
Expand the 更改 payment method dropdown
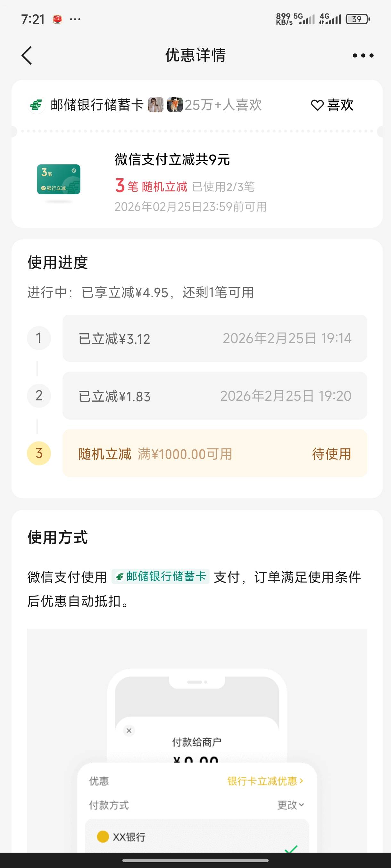(x=290, y=805)
